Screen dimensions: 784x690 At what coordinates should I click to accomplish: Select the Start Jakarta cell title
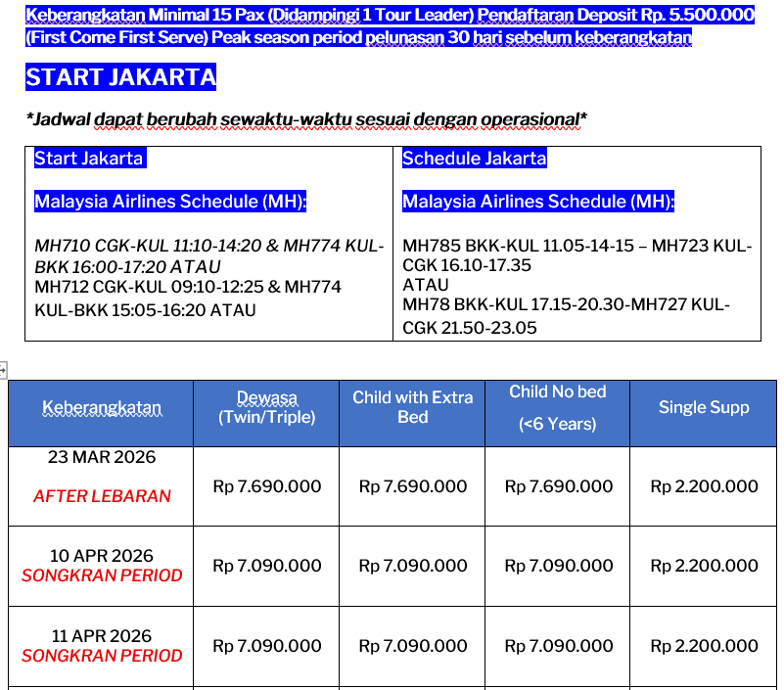tap(89, 159)
